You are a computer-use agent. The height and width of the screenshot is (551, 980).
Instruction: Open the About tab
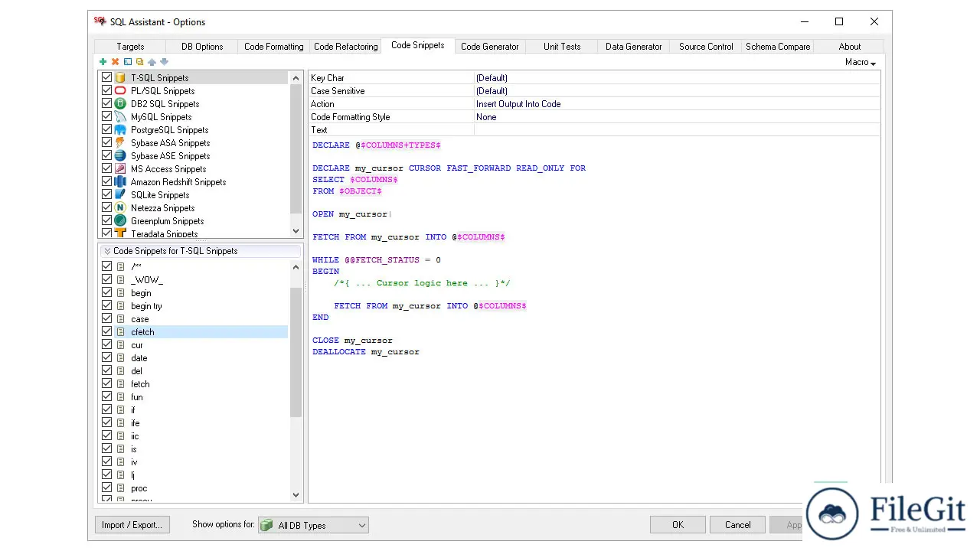coord(850,47)
